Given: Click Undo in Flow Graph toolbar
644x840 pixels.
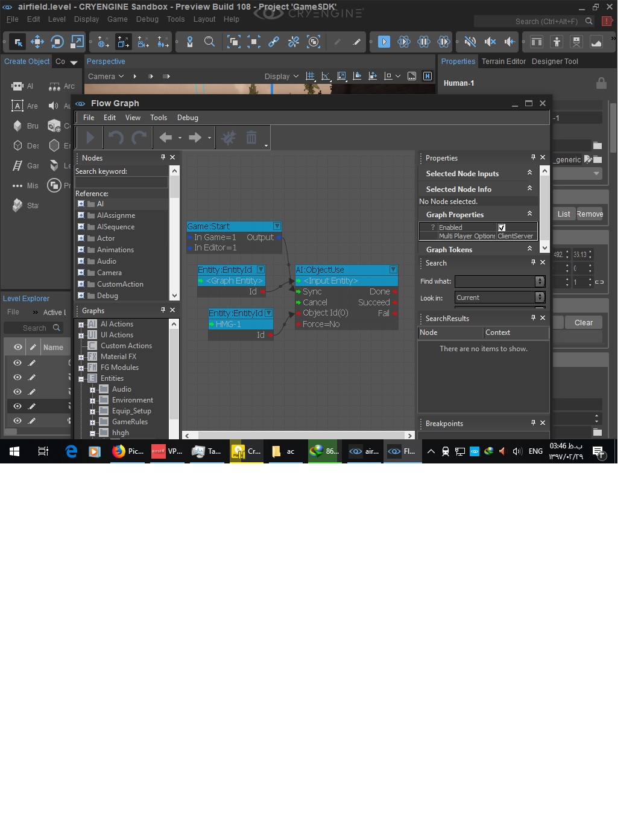Looking at the screenshot, I should [116, 138].
